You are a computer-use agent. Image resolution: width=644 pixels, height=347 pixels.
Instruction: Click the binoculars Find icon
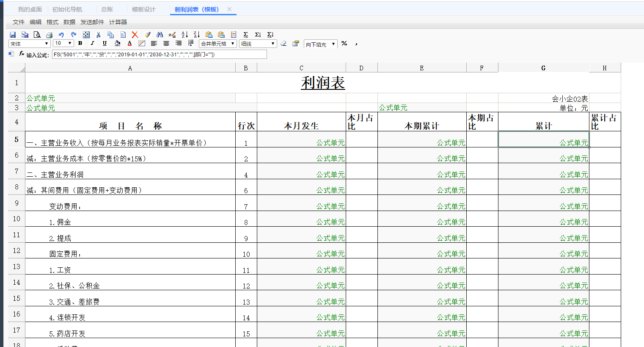tap(160, 35)
